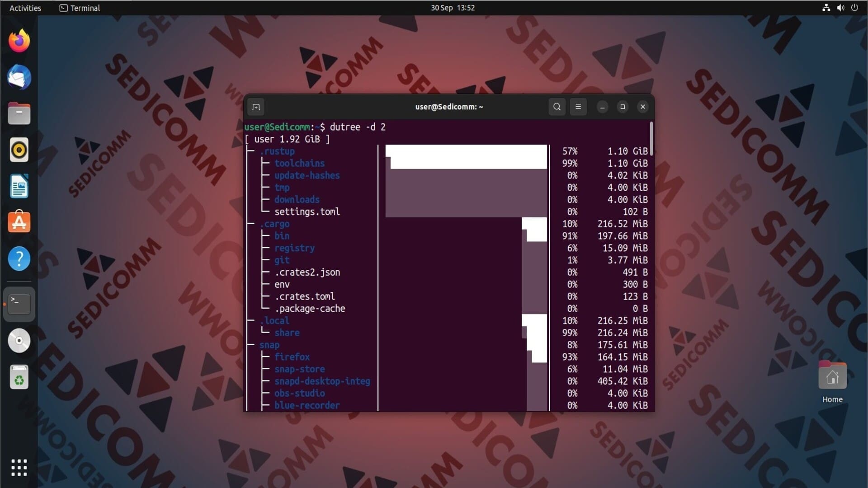Click the 'blue-recorder' entry
The image size is (868, 488).
pyautogui.click(x=307, y=406)
